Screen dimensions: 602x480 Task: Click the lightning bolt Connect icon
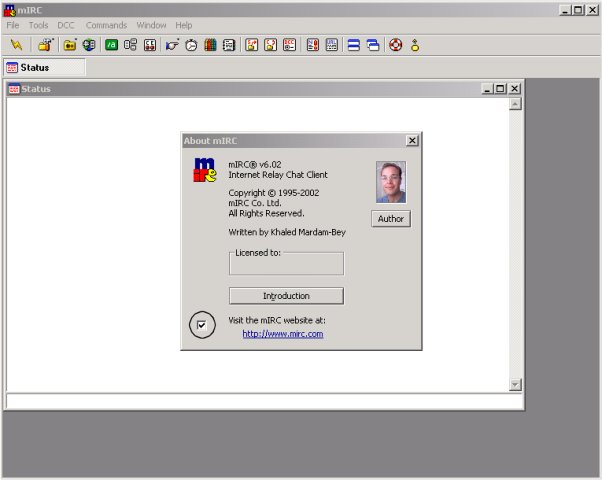pyautogui.click(x=16, y=45)
